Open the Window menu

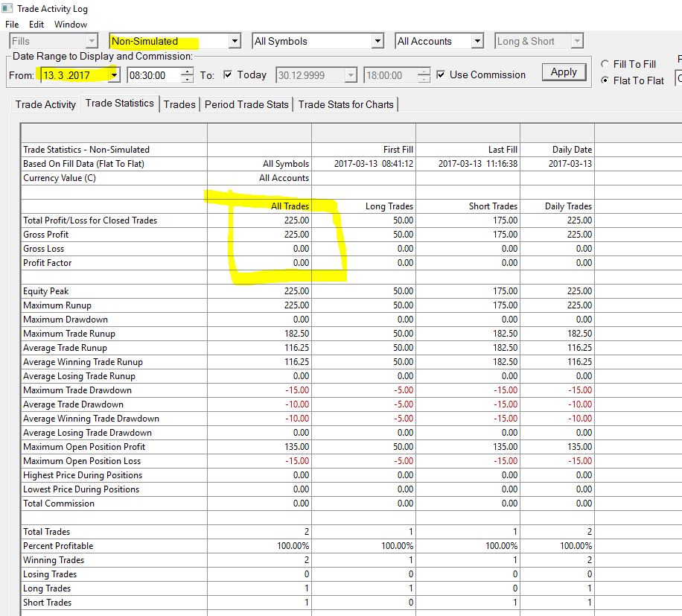(x=71, y=25)
